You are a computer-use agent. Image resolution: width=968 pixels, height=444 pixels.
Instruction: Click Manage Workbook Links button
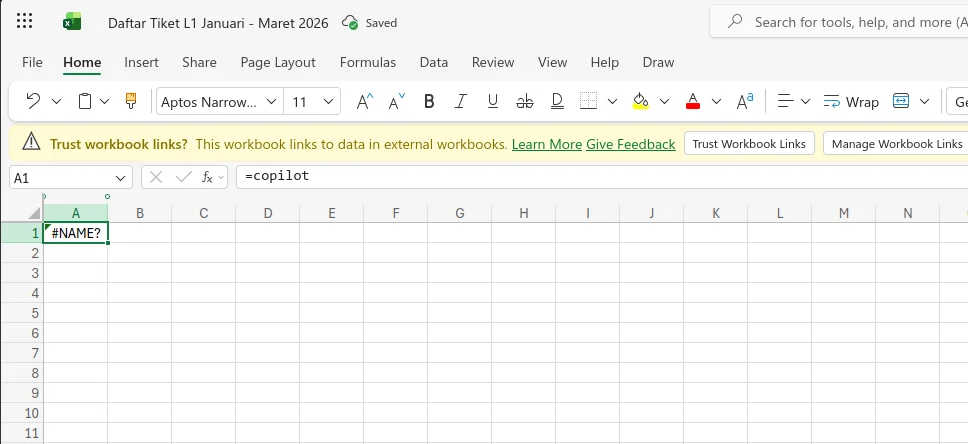click(x=897, y=144)
